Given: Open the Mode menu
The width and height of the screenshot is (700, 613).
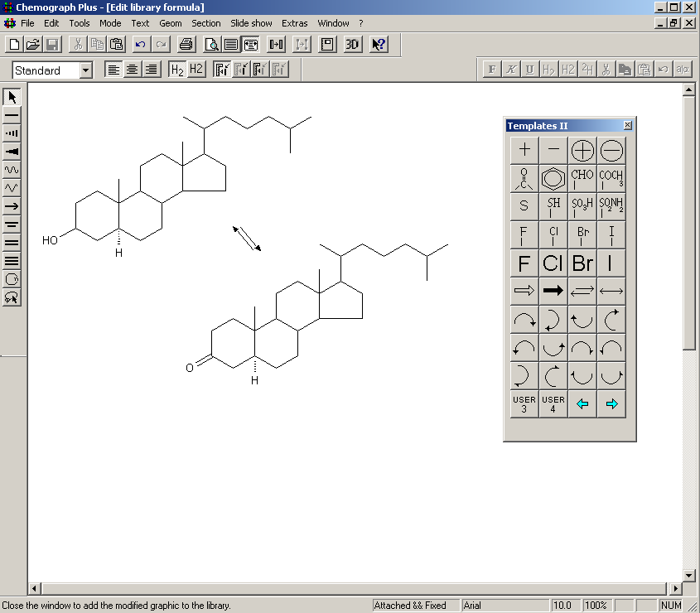Looking at the screenshot, I should tap(110, 23).
